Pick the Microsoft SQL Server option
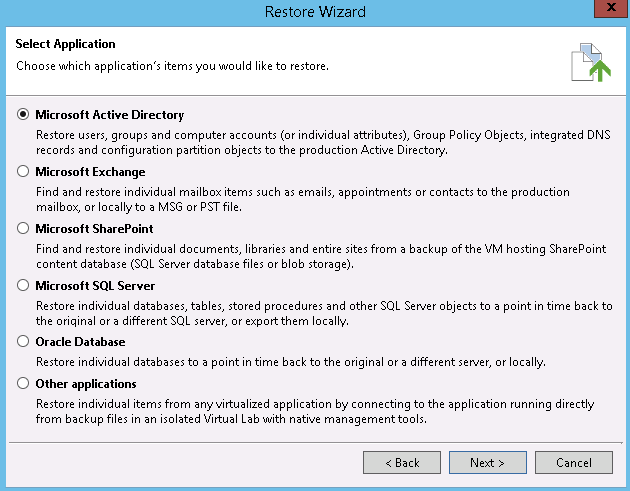 (23, 286)
